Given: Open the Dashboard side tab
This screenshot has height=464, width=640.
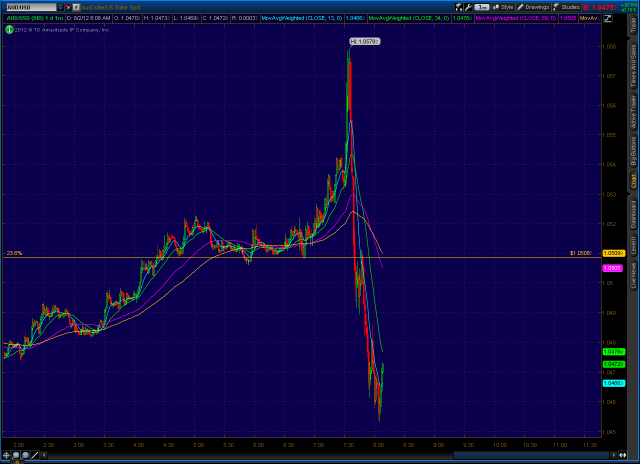Looking at the screenshot, I should 633,214.
